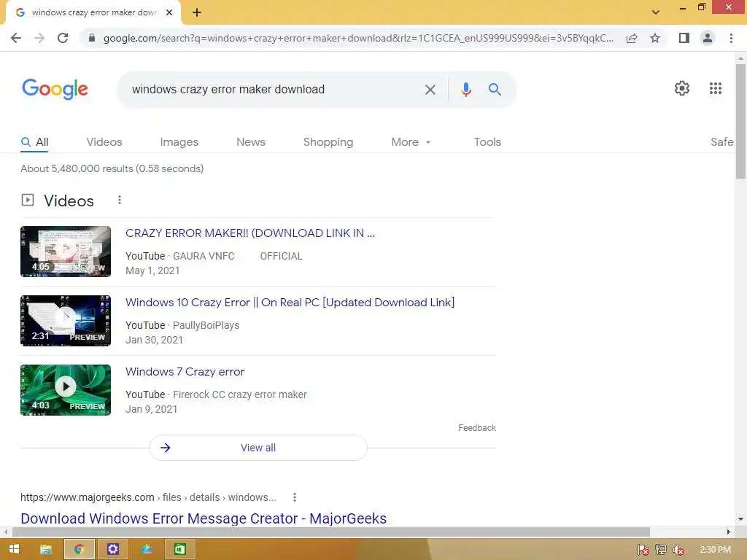This screenshot has height=560, width=747.
Task: Click the blue magnifier search button
Action: click(495, 89)
